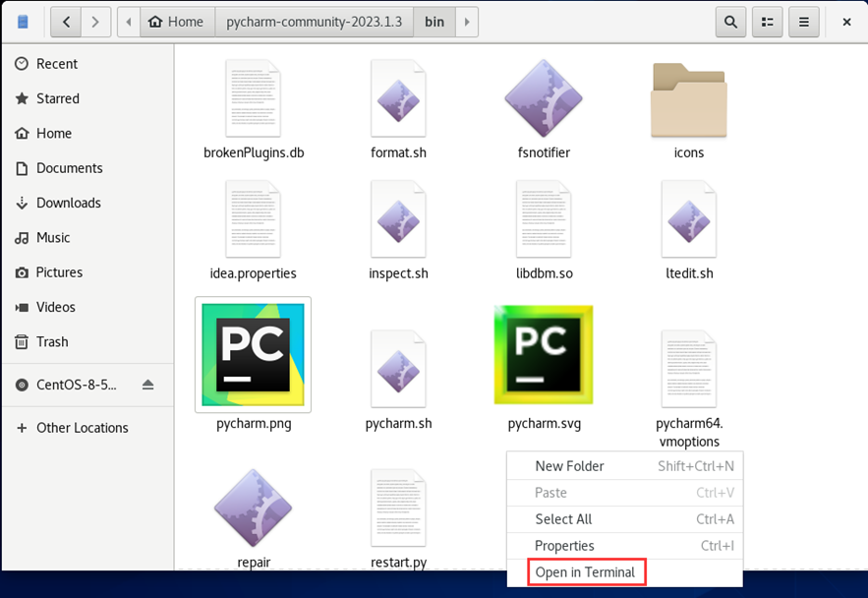Viewport: 868px width, 598px height.
Task: Select the pycharm.svg thumbnail
Action: [x=544, y=354]
